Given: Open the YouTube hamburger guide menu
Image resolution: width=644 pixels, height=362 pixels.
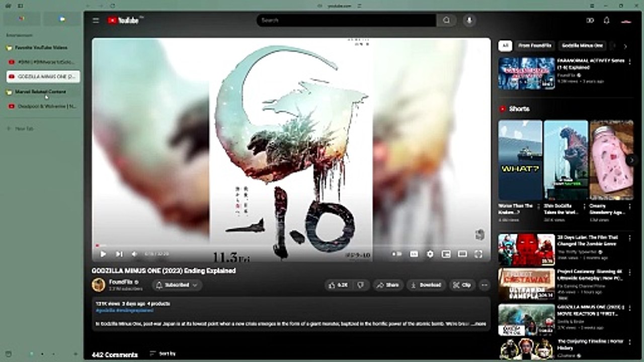Looking at the screenshot, I should coord(96,21).
